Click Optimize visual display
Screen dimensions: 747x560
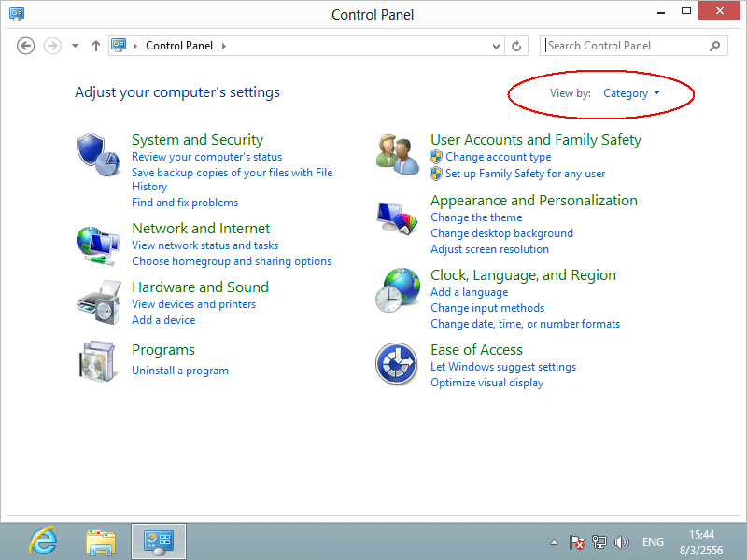486,383
